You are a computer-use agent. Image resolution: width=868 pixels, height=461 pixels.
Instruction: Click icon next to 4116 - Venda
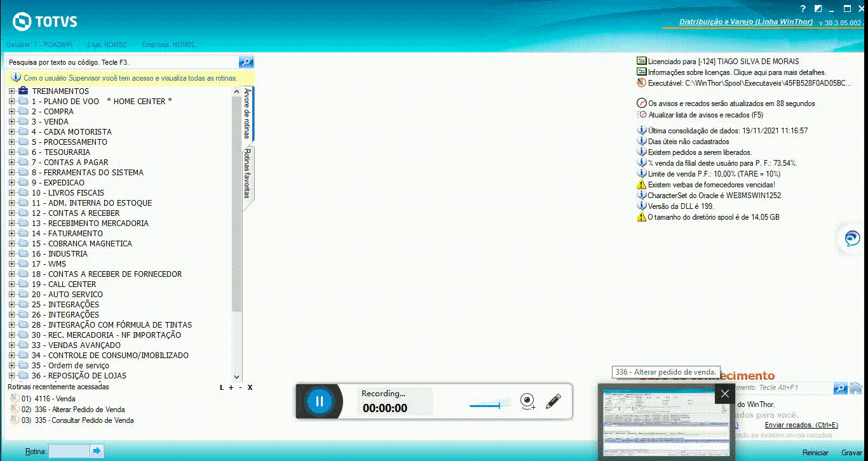pos(15,399)
